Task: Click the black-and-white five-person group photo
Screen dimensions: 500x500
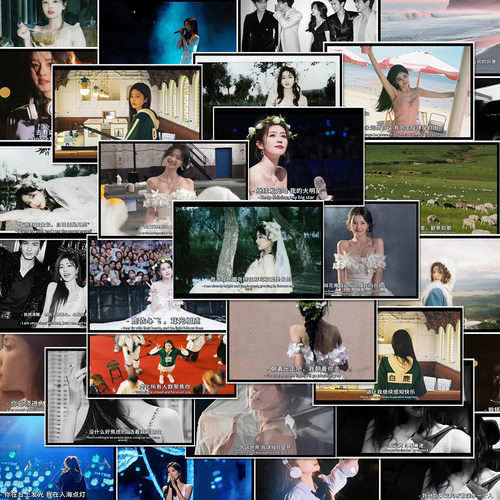Action: pyautogui.click(x=308, y=25)
